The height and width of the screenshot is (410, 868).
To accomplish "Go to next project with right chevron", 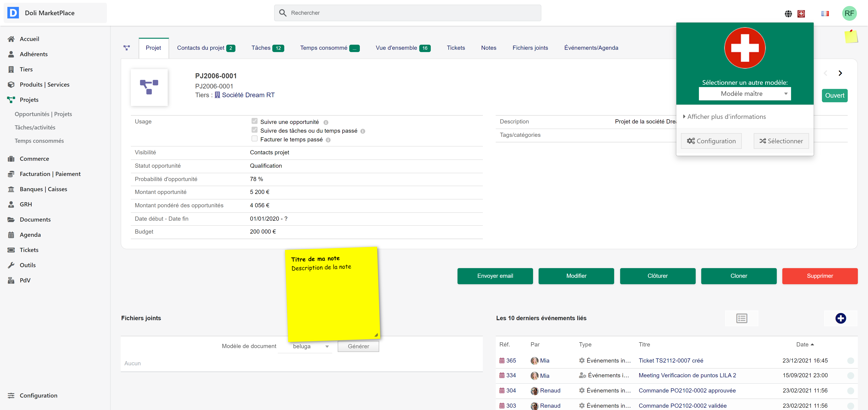I will (x=840, y=73).
